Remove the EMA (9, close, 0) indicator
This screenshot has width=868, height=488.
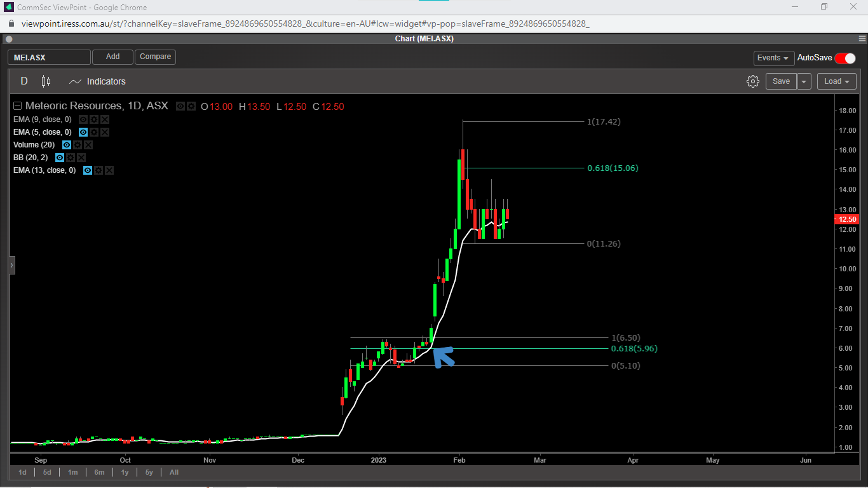click(x=105, y=119)
